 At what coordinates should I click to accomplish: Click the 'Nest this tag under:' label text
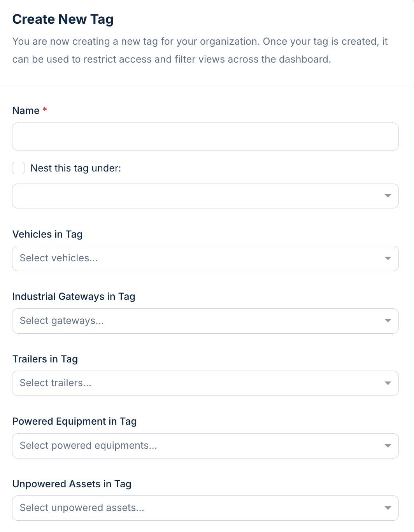[x=76, y=168]
